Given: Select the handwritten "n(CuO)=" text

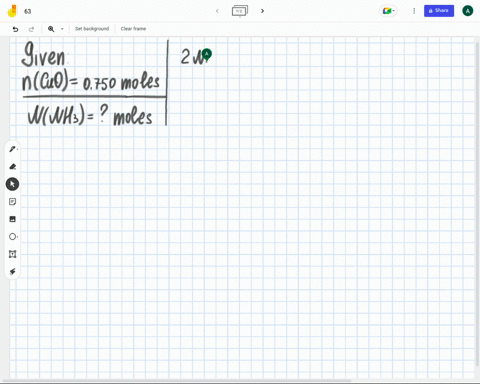Looking at the screenshot, I should point(50,80).
